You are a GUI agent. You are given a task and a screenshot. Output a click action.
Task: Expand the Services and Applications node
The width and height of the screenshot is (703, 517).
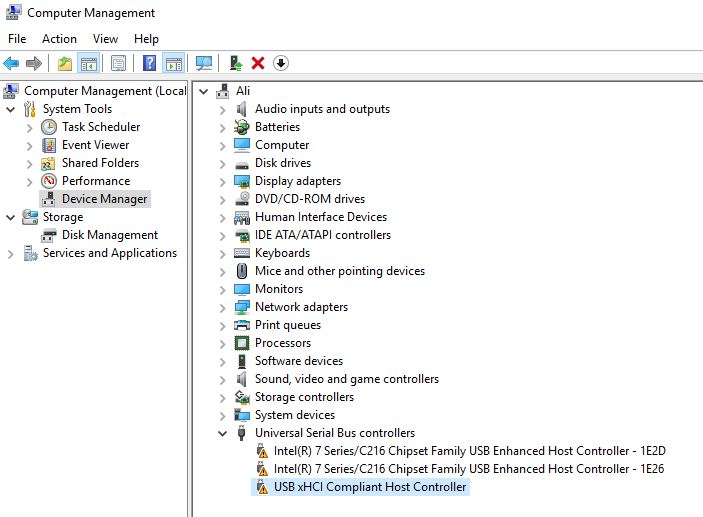(11, 254)
